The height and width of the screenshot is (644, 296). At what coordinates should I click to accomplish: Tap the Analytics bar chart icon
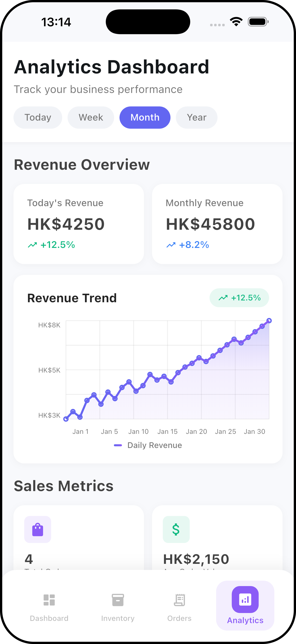245,600
